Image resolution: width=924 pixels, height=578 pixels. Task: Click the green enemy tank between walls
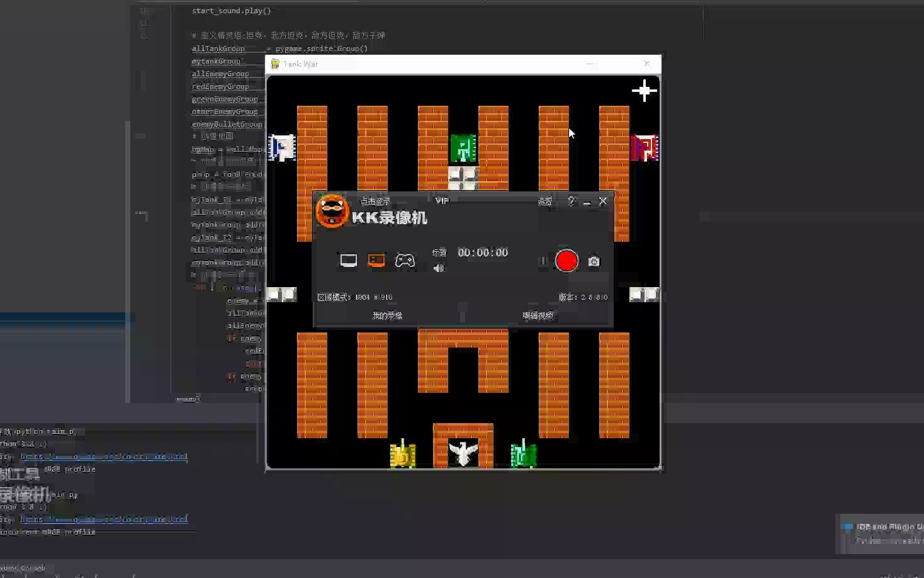point(463,149)
